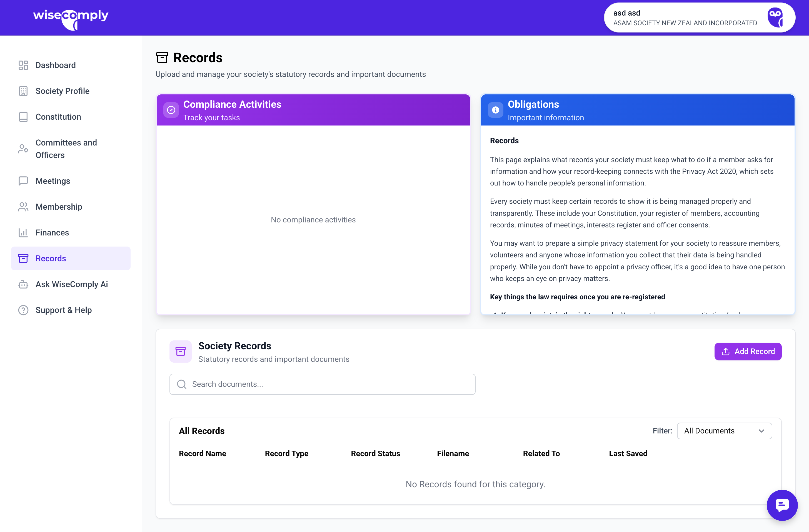Open the Membership section

59,207
